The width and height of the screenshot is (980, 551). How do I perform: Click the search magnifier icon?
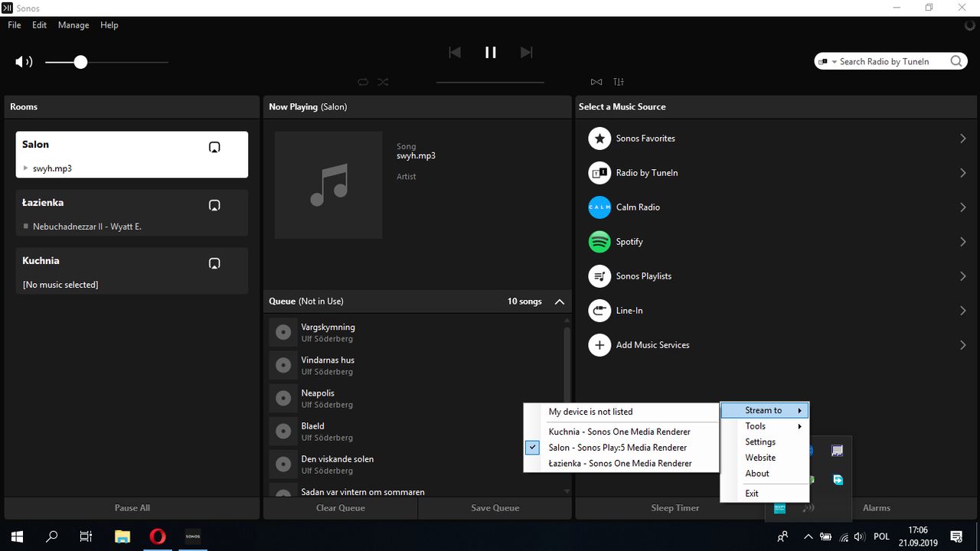click(956, 61)
